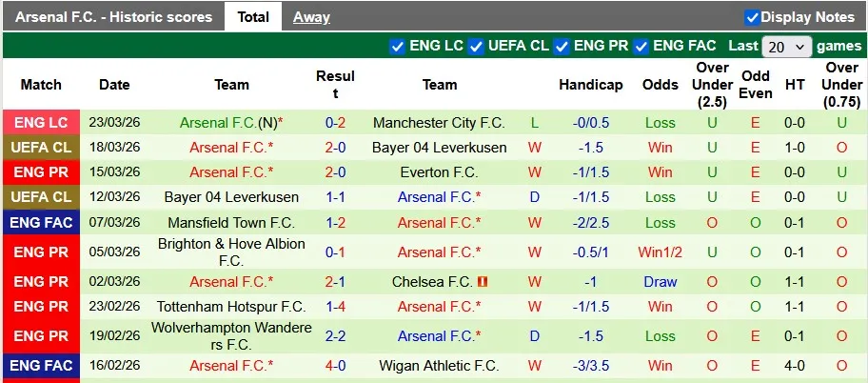Click the ENG FAC badge for Mansfield match
Viewport: 868px width, 383px height.
[x=41, y=222]
